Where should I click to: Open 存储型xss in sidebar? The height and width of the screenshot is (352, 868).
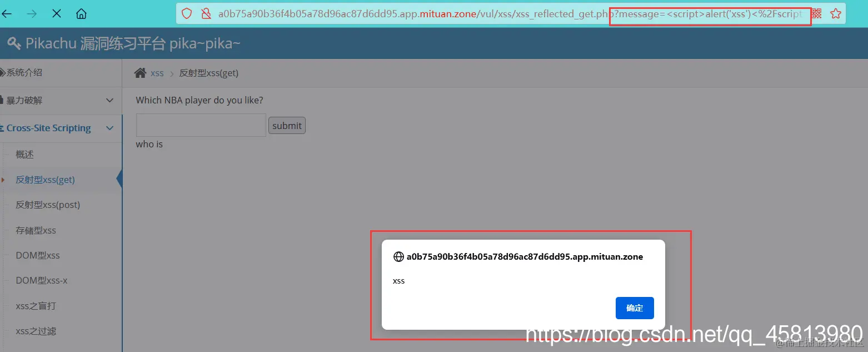click(x=36, y=230)
